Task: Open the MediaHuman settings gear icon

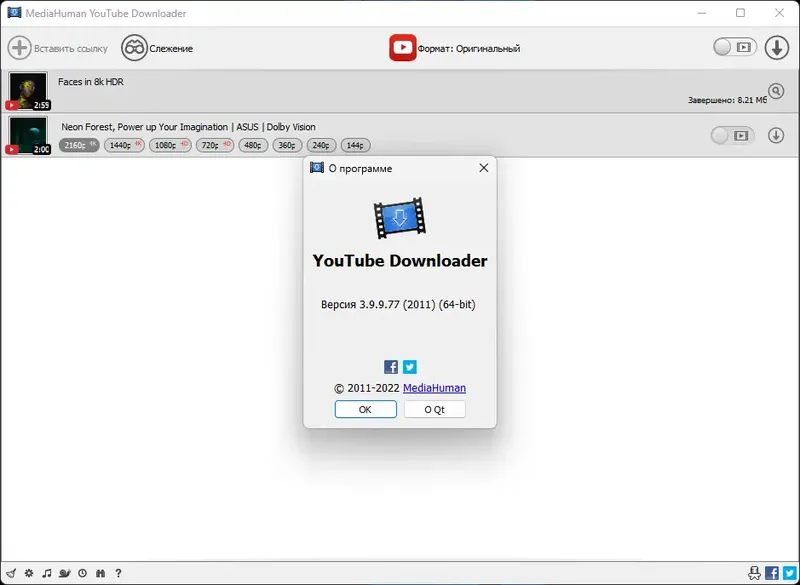Action: click(x=28, y=573)
